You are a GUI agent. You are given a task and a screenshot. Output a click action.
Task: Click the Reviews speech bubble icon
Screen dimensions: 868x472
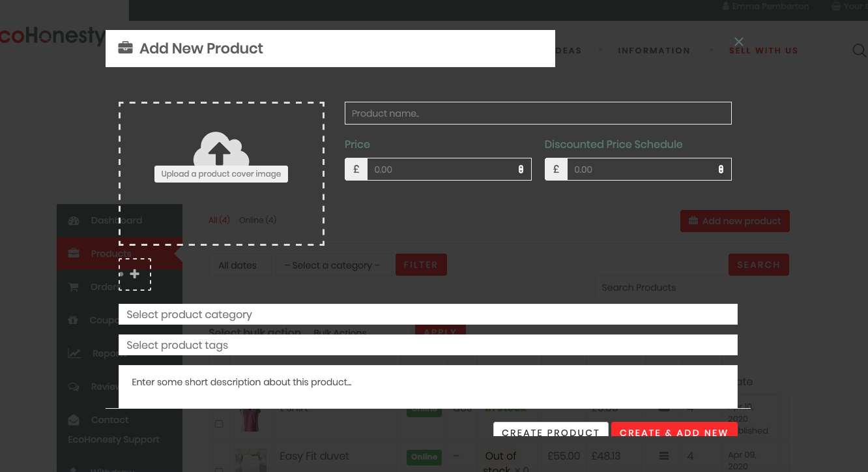pos(74,387)
